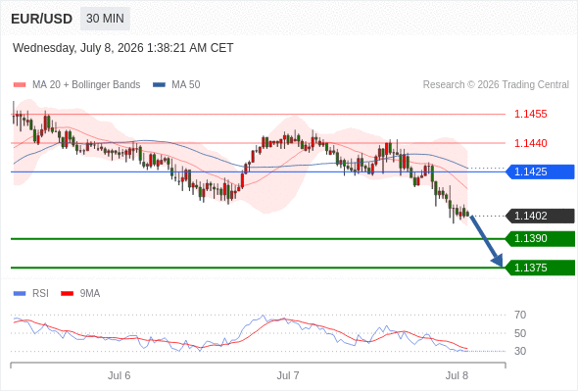Select the 1.1402 current price tag

click(540, 217)
